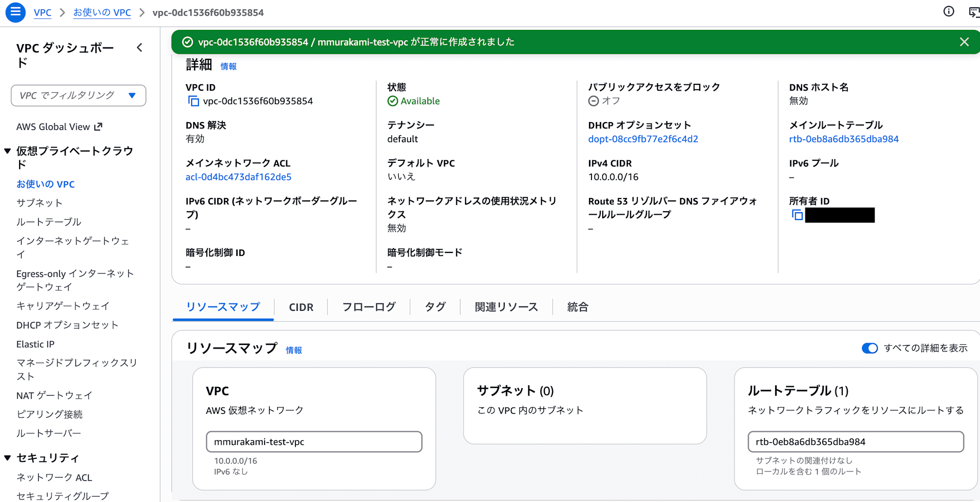Copy the owner ID with copy icon
Image resolution: width=980 pixels, height=502 pixels.
(x=797, y=215)
